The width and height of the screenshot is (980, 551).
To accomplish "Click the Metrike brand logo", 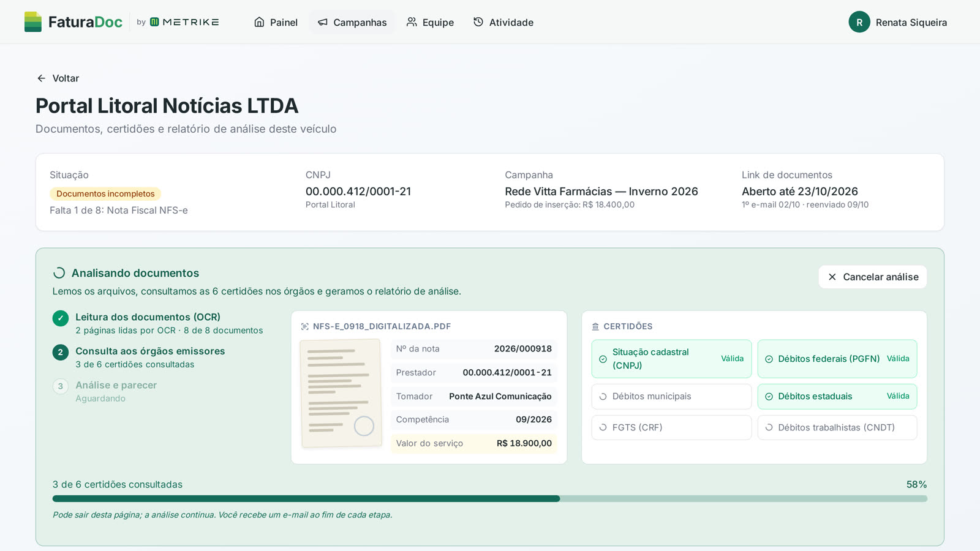I will click(184, 22).
